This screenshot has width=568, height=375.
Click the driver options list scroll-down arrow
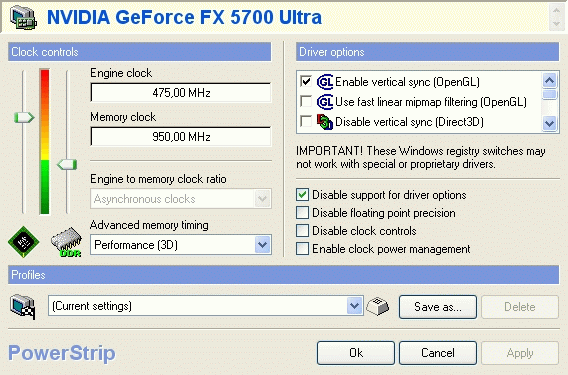550,123
